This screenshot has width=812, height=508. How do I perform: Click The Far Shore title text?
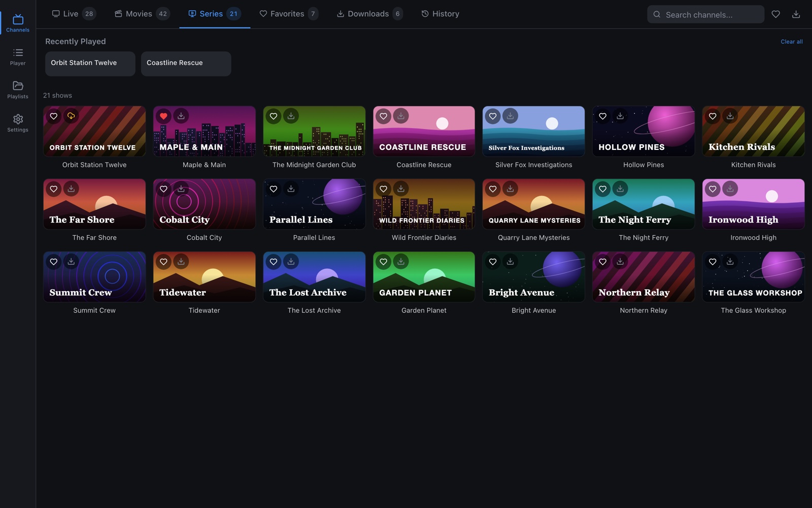94,238
